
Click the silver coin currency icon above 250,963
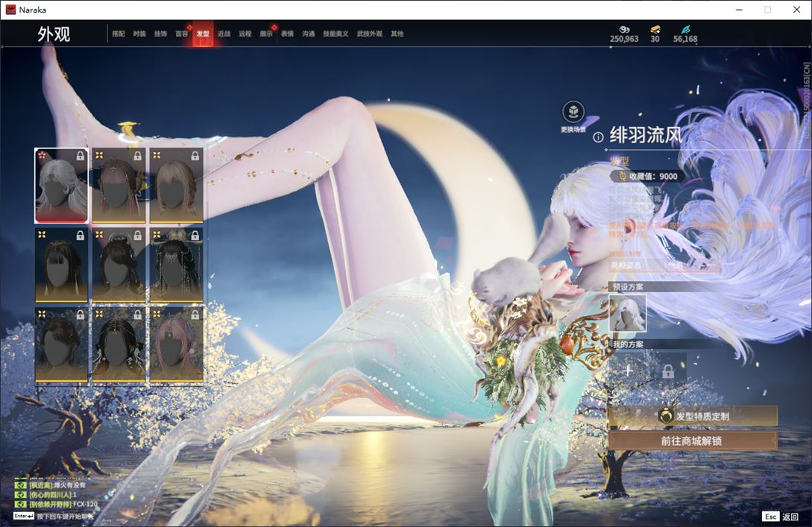(624, 30)
